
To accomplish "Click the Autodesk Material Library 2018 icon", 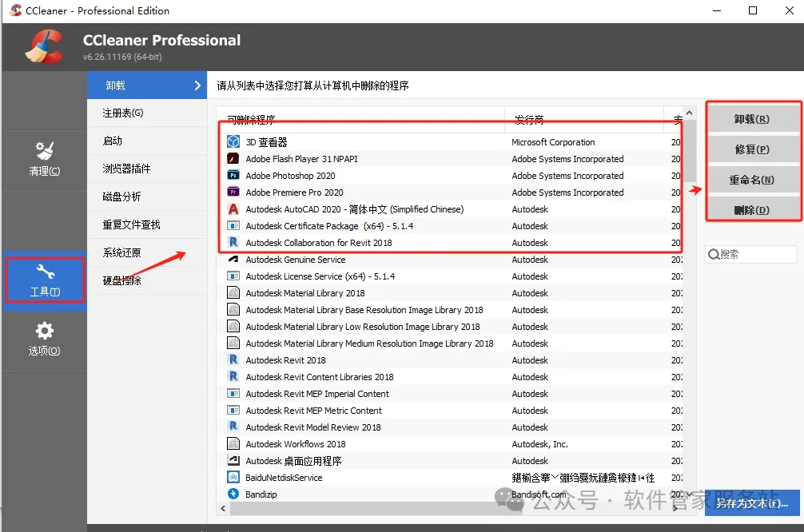I will point(233,292).
